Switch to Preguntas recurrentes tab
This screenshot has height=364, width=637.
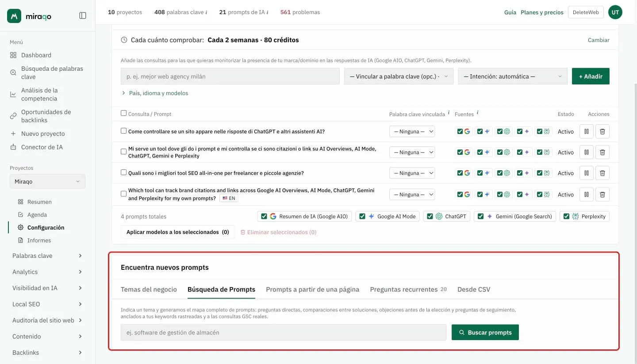coord(408,289)
